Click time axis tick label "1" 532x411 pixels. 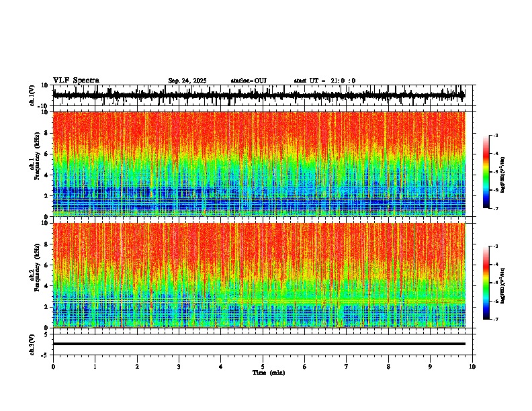pos(95,367)
